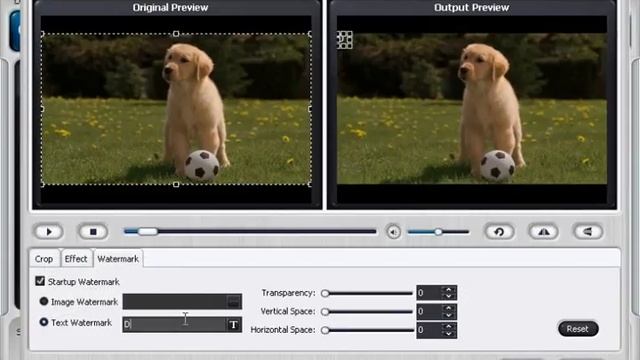This screenshot has height=360, width=640.
Task: Click the Horizontal Space value field
Action: [429, 330]
